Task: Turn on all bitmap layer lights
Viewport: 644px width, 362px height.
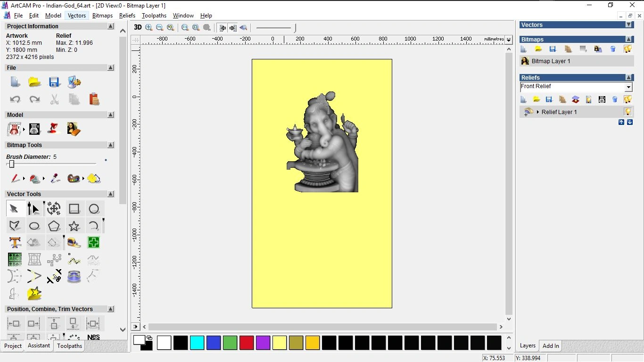Action: [x=628, y=49]
